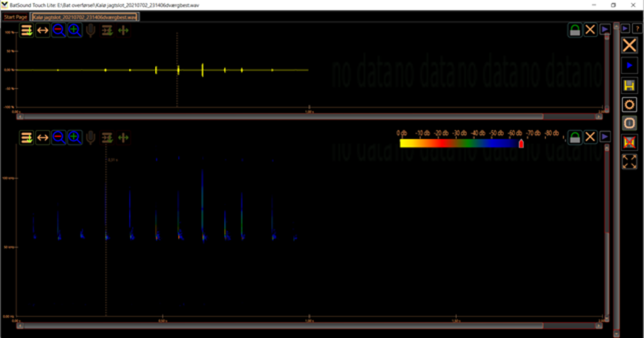Click the blue play button in right sidebar
Image resolution: width=644 pixels, height=338 pixels.
pos(629,66)
